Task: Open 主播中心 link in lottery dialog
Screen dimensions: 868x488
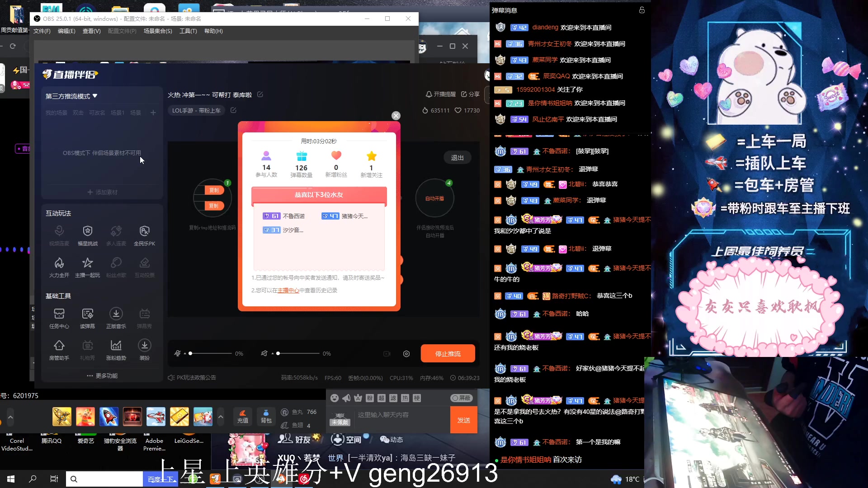Action: click(x=288, y=291)
